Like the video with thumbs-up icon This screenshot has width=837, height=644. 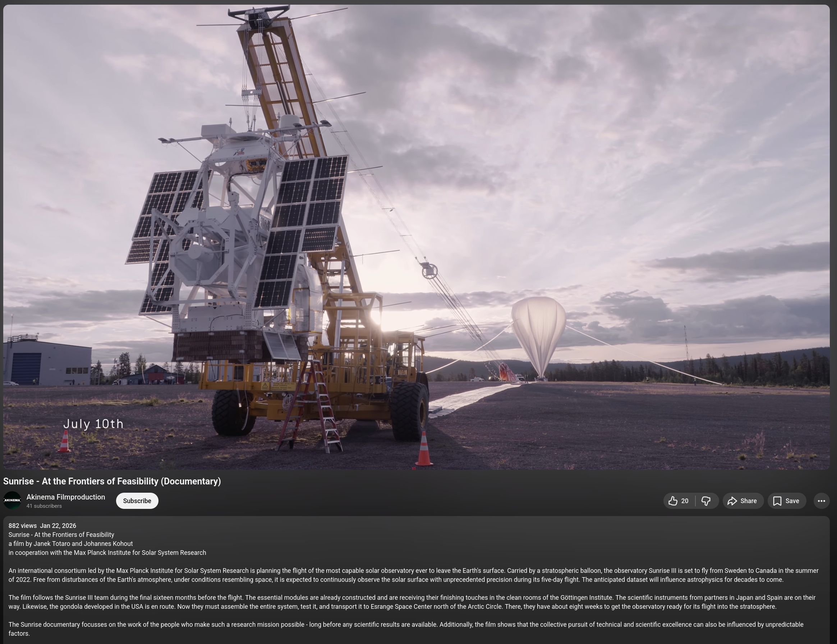(673, 501)
